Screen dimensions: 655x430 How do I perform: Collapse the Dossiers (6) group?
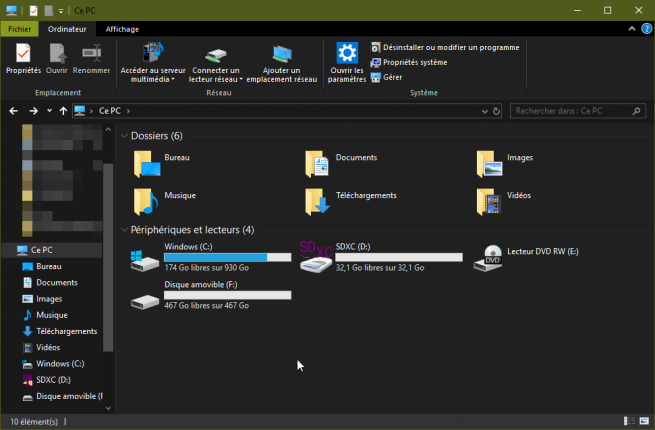[x=124, y=135]
